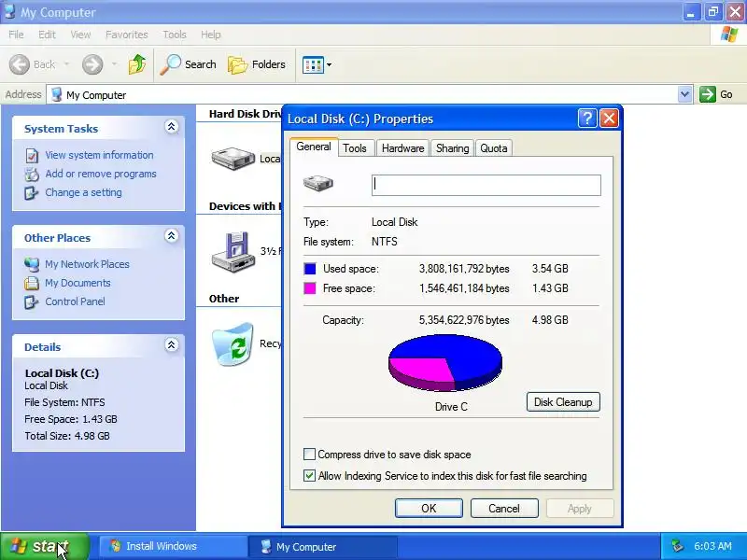Click the Windows flag logo in toolbar
Image resolution: width=747 pixels, height=560 pixels.
(729, 35)
